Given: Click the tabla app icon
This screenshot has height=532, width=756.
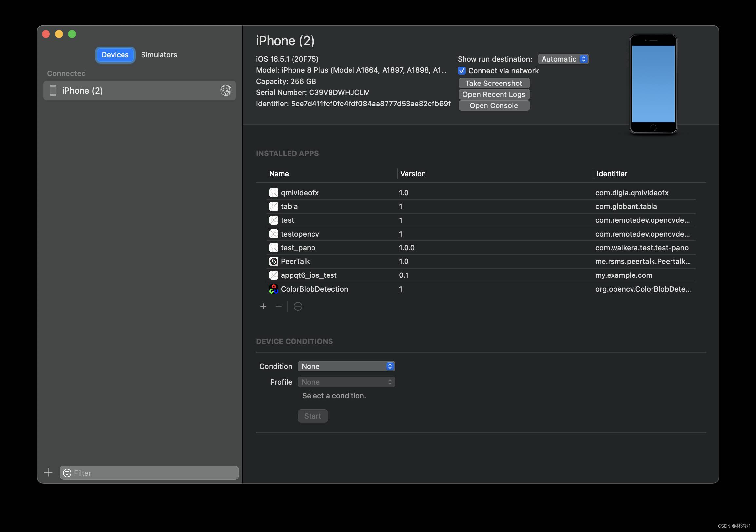Looking at the screenshot, I should 274,206.
